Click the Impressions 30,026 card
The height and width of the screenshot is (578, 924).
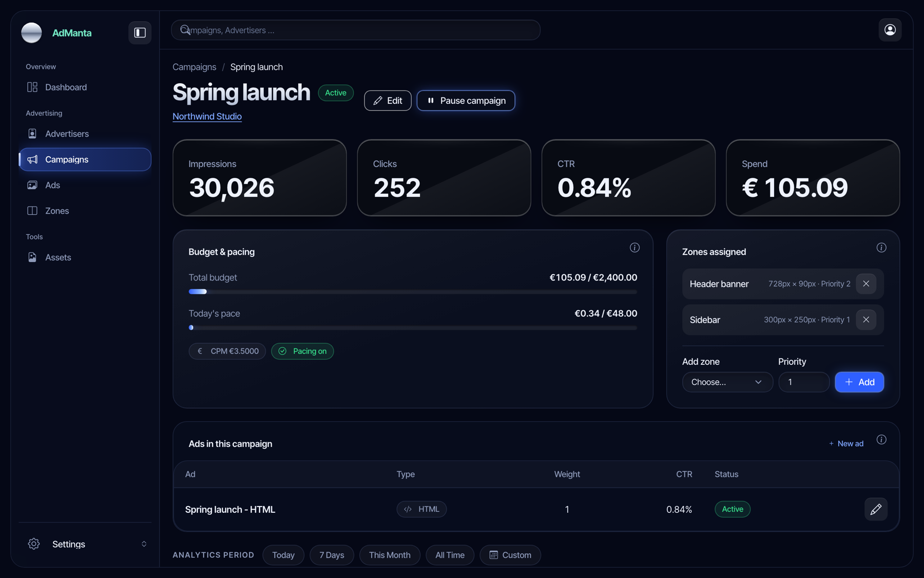(x=260, y=178)
